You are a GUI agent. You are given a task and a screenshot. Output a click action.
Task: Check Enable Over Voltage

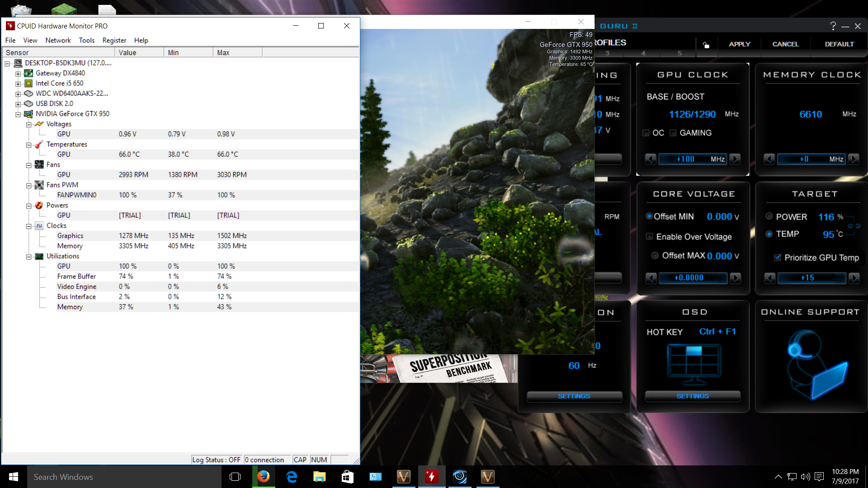(649, 236)
